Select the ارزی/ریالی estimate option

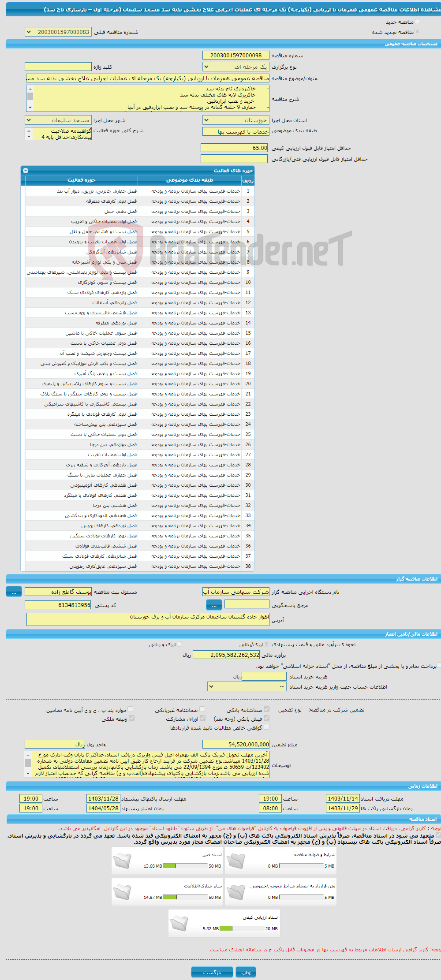click(266, 644)
